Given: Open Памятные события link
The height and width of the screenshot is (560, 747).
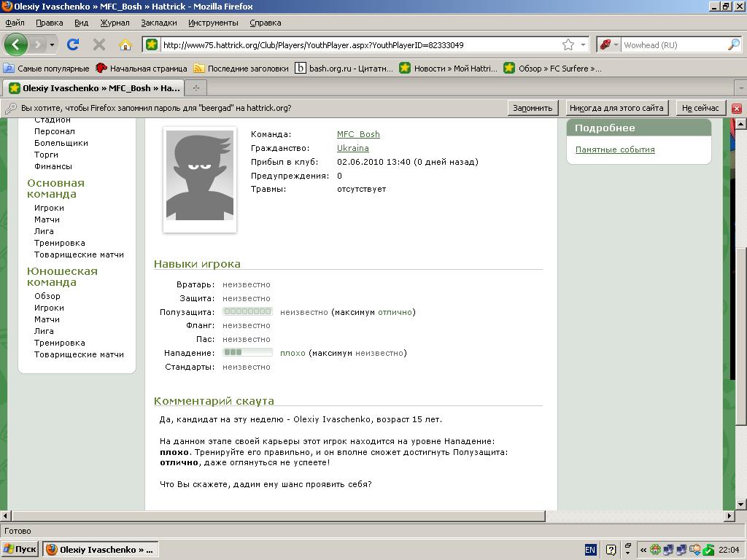Looking at the screenshot, I should 615,149.
